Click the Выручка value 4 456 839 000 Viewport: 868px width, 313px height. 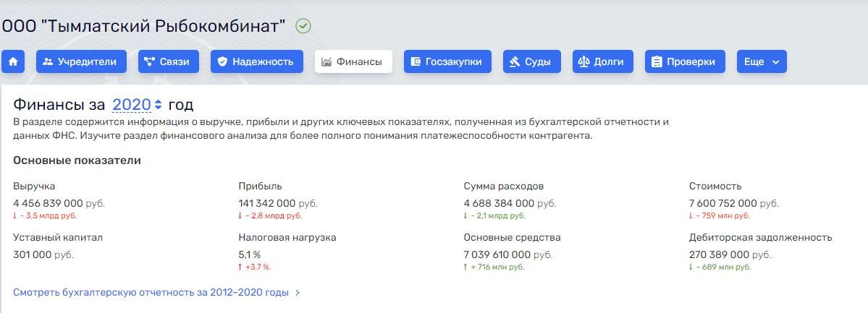49,204
